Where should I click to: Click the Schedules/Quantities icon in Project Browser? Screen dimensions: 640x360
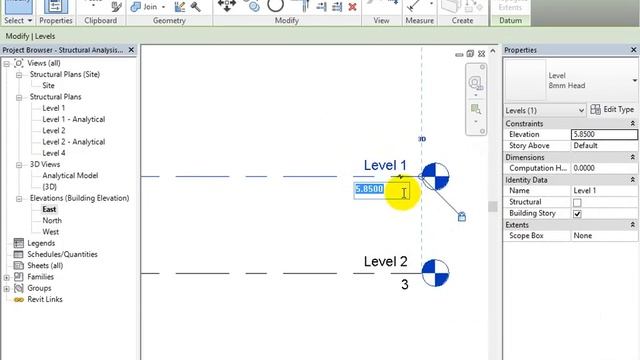(x=19, y=254)
